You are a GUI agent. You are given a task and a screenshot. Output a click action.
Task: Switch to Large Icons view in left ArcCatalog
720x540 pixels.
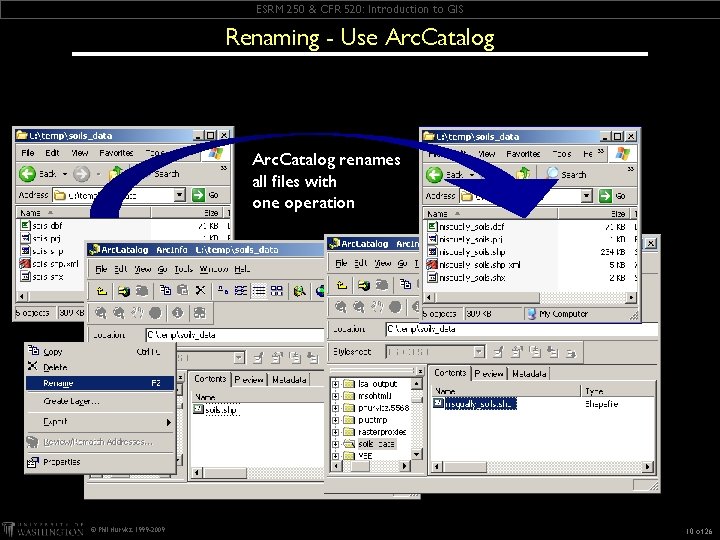point(223,290)
